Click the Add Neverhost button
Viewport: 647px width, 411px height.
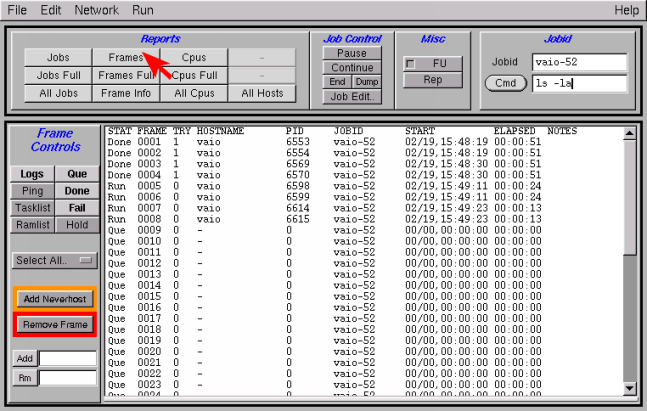coord(55,299)
